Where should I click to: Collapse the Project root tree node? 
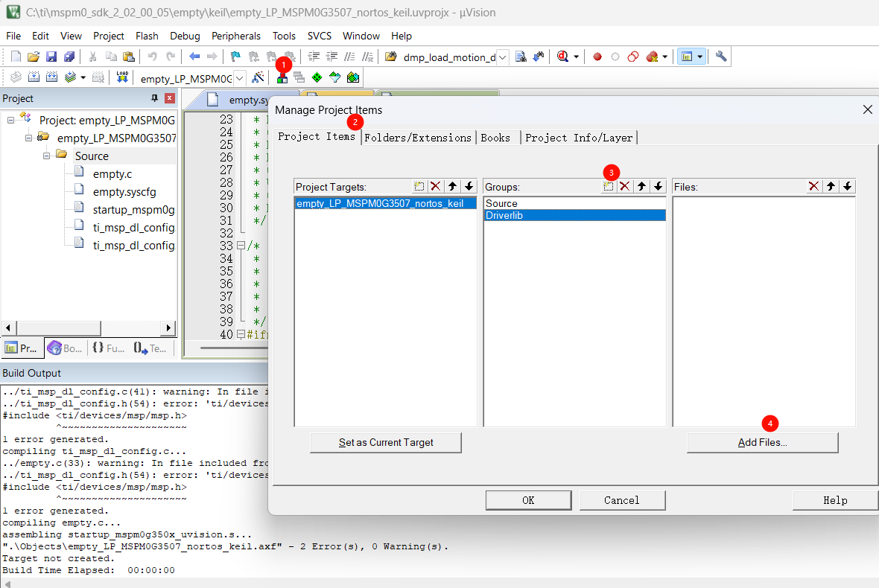(x=12, y=120)
